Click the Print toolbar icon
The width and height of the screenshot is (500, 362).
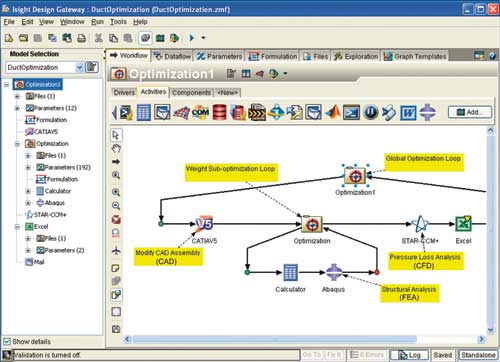[x=82, y=38]
